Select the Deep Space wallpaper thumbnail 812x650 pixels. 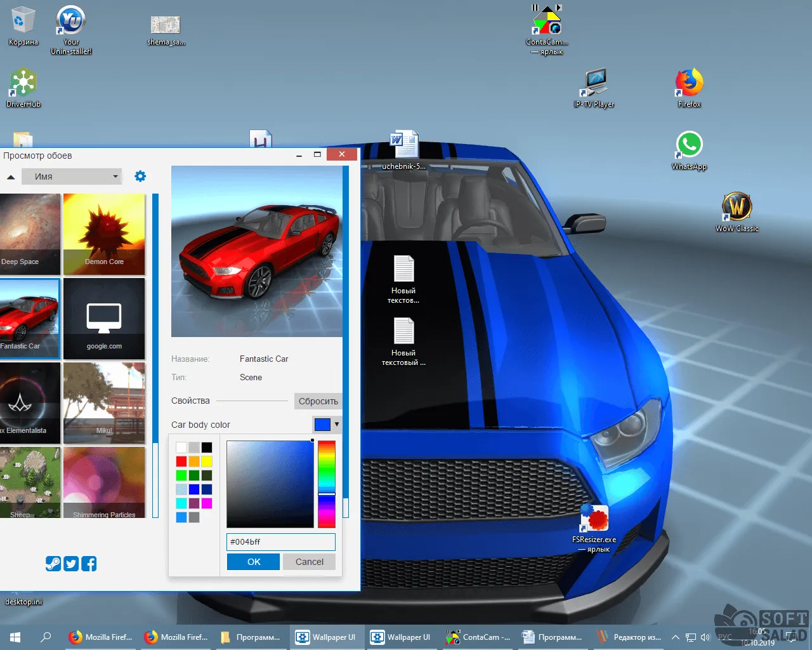click(30, 234)
